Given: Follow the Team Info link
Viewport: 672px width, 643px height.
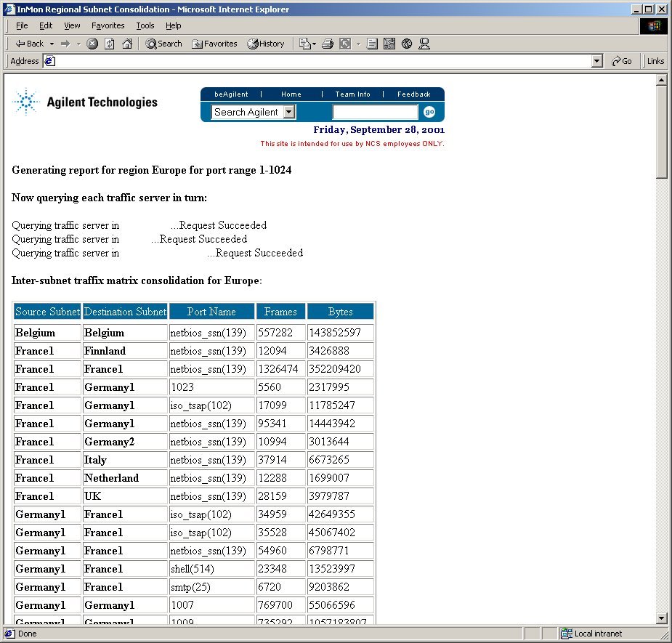Looking at the screenshot, I should (x=352, y=94).
